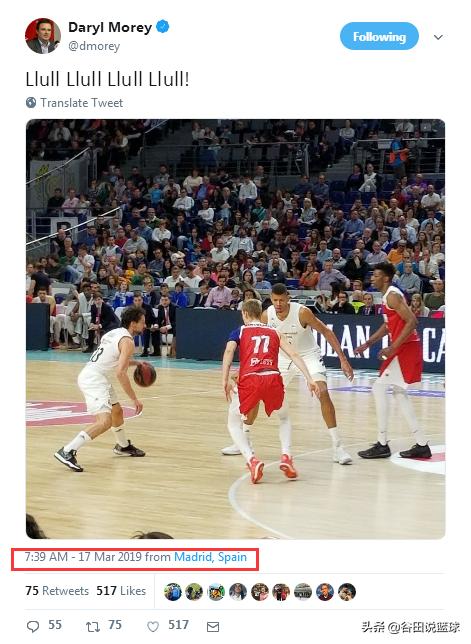Open the Madrid, Spain location link
The width and height of the screenshot is (471, 644).
coord(210,557)
